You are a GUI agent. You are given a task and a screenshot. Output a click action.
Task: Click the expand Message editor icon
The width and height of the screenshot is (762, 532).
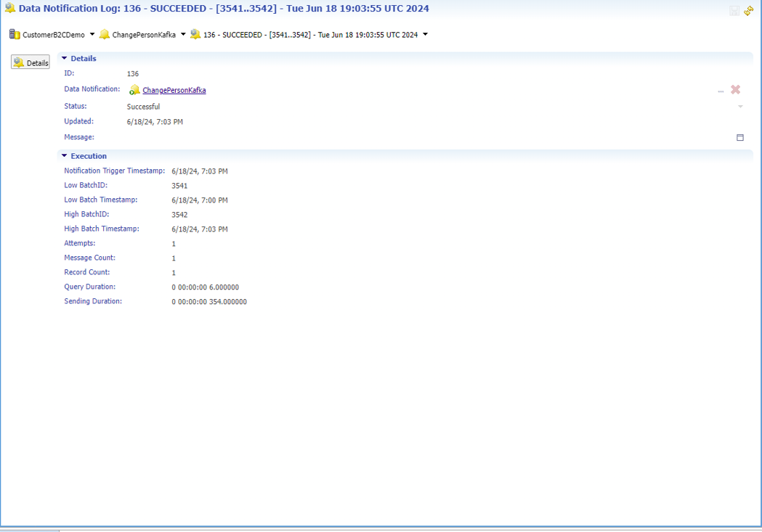740,137
